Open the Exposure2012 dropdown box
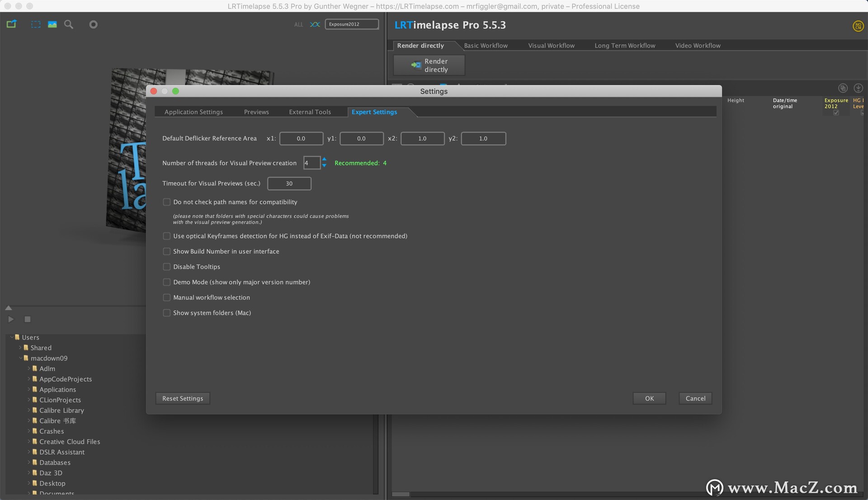The height and width of the screenshot is (500, 868). coord(352,24)
